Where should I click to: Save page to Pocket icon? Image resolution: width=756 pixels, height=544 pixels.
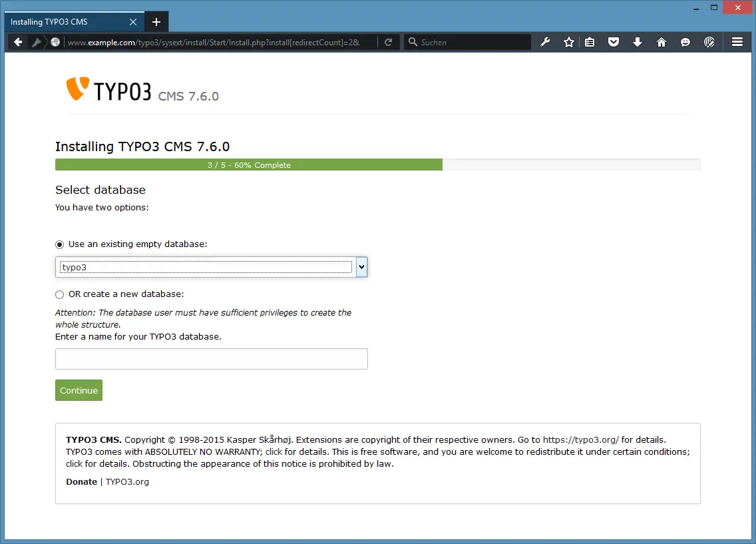(614, 43)
